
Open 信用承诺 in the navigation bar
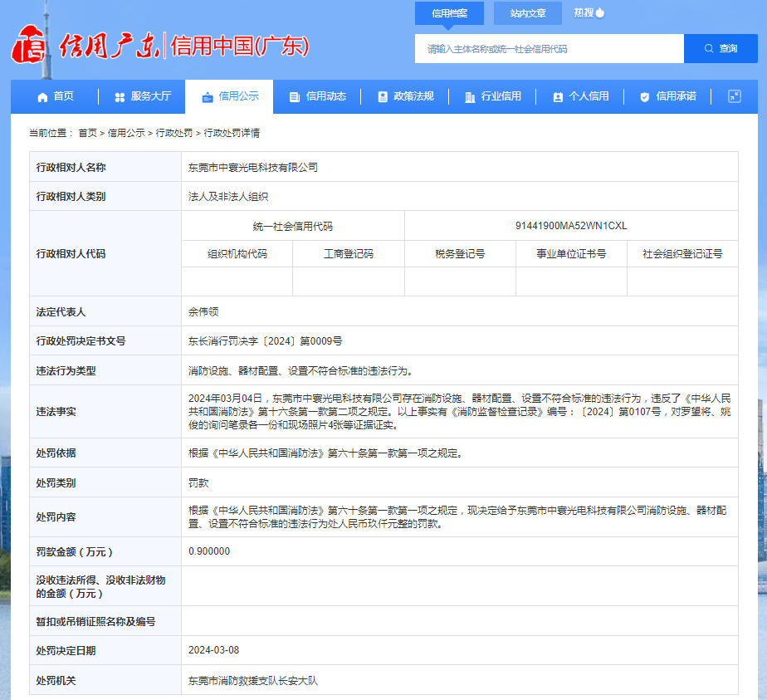point(667,97)
